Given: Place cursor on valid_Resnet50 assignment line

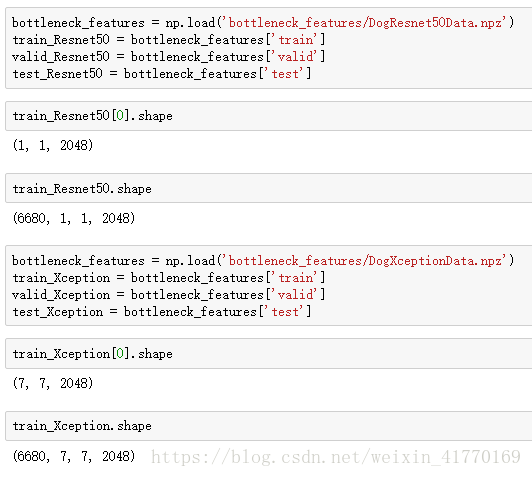Looking at the screenshot, I should click(x=169, y=56).
